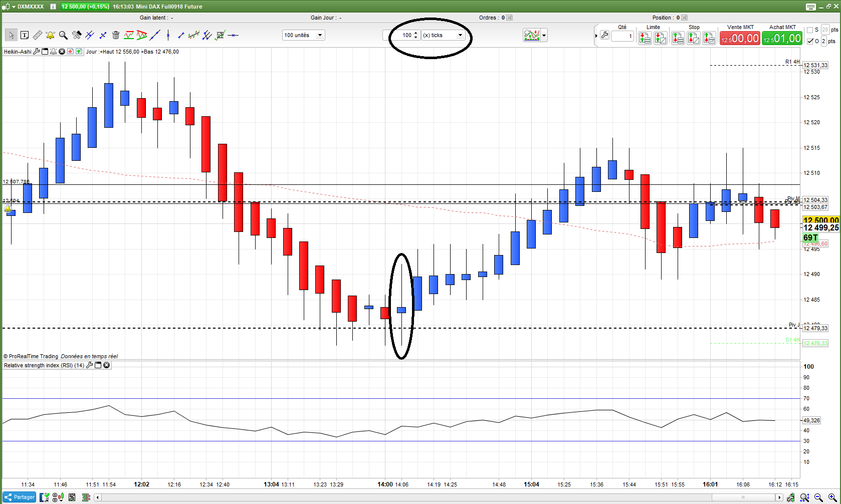Move Heikin-Ashi panel down with red arrow
Viewport: 841px width, 504px height.
pos(70,52)
